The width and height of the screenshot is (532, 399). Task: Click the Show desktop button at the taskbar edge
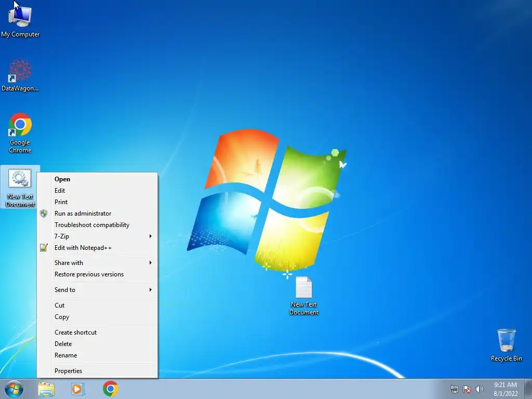528,389
